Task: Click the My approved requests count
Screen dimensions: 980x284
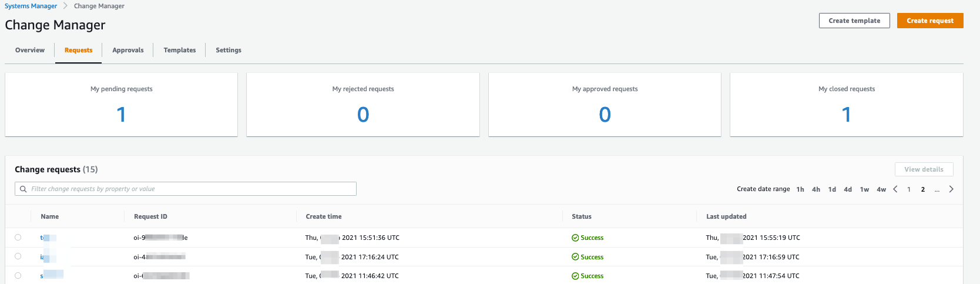Action: click(x=605, y=114)
